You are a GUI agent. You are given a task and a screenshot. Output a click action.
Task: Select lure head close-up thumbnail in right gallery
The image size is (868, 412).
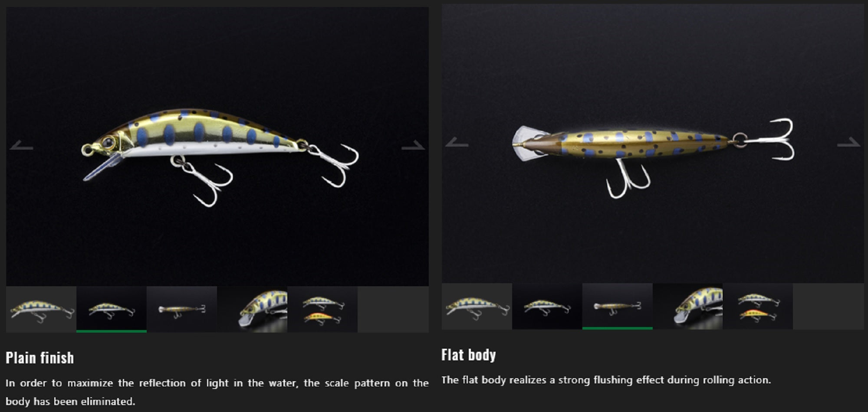point(688,306)
